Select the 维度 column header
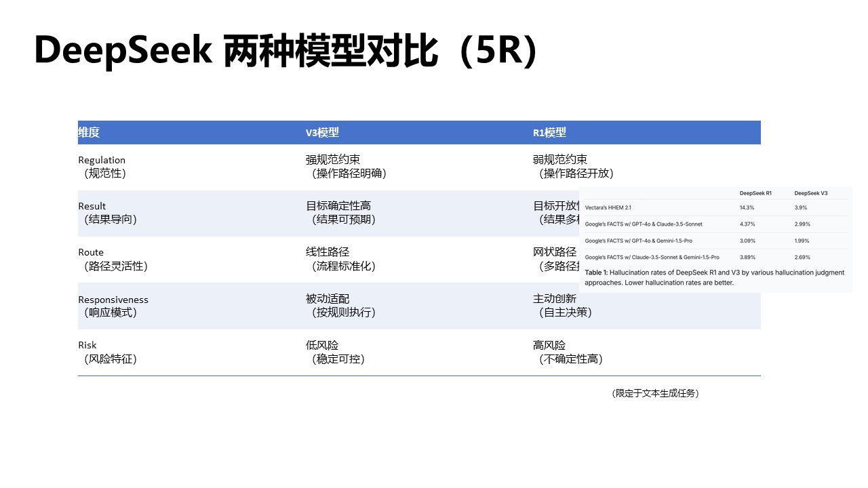Screen dimensions: 868x488 point(89,132)
